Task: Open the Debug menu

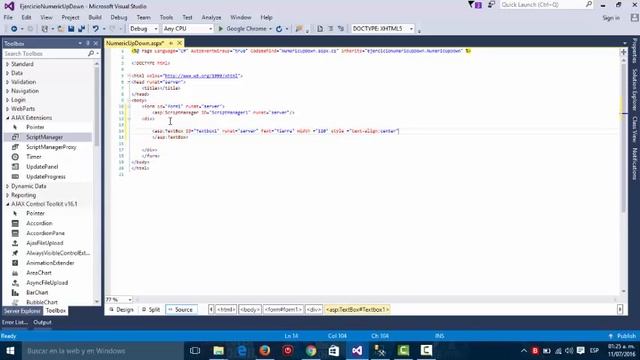Action: pyautogui.click(x=119, y=18)
